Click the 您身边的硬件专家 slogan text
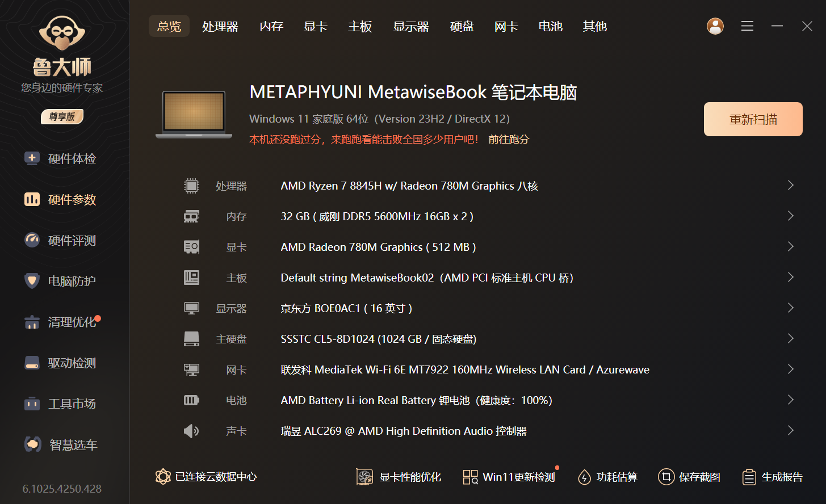 point(62,87)
